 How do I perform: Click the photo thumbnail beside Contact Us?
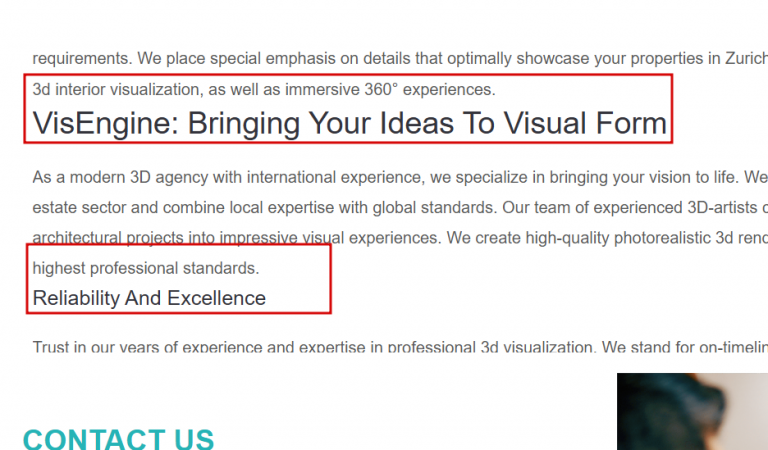point(693,411)
